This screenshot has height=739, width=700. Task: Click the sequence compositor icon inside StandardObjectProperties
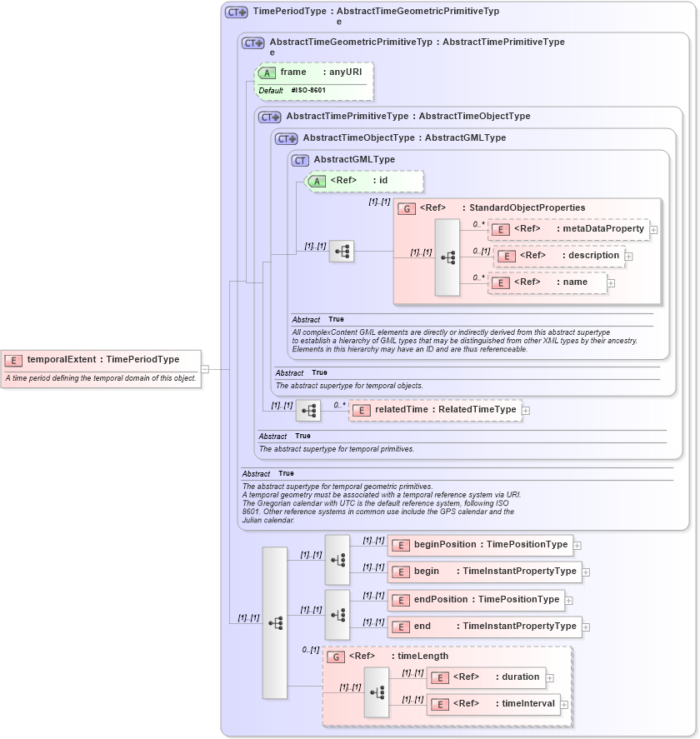click(447, 257)
